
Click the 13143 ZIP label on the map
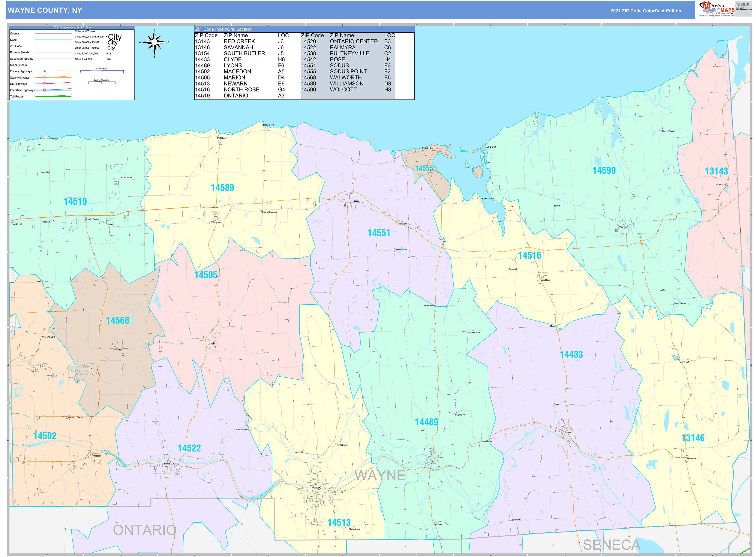click(716, 171)
